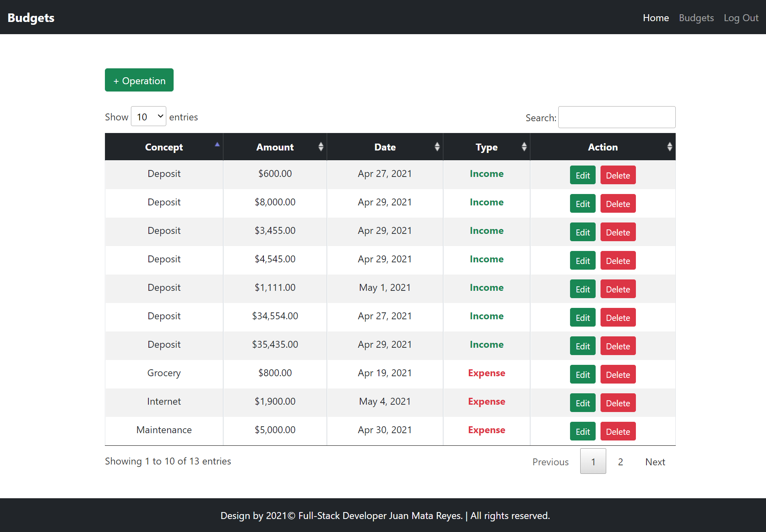The height and width of the screenshot is (532, 766).
Task: Edit the Internet expense entry
Action: click(582, 403)
